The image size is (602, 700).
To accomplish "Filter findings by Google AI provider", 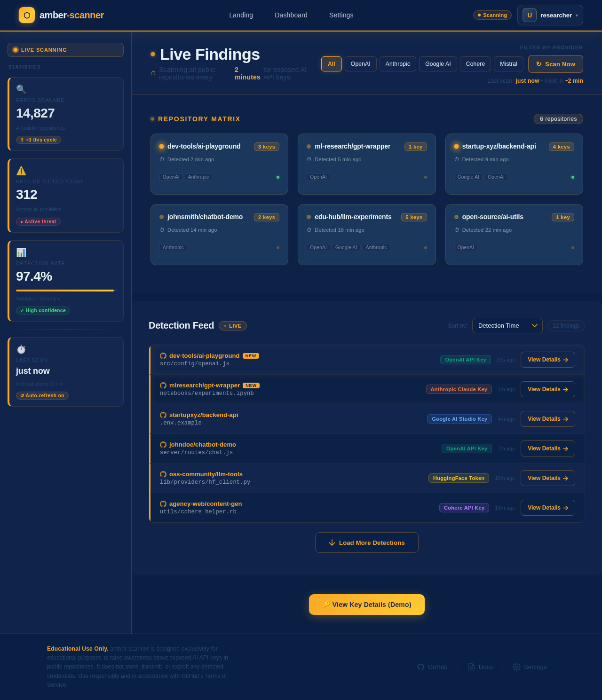I will point(438,64).
